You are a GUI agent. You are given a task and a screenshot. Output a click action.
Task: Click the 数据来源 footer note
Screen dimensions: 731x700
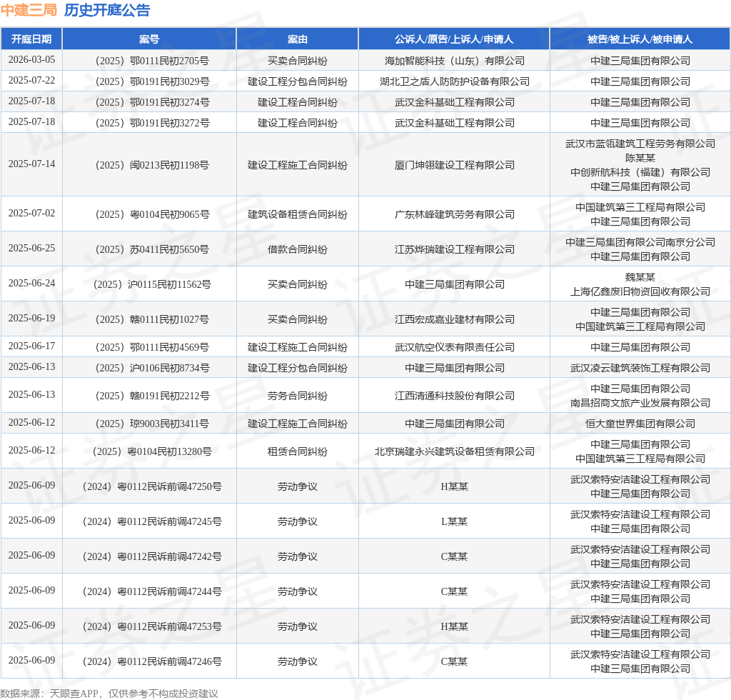109,694
